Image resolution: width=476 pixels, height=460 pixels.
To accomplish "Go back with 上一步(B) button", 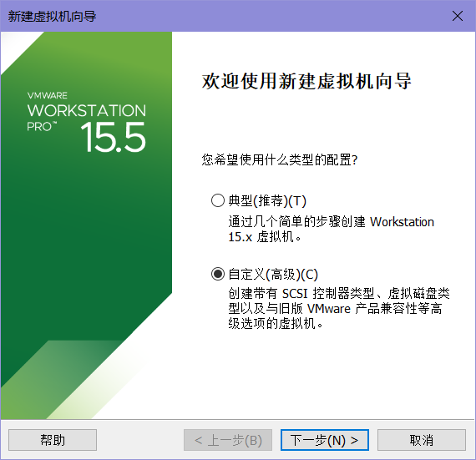I will [x=228, y=440].
